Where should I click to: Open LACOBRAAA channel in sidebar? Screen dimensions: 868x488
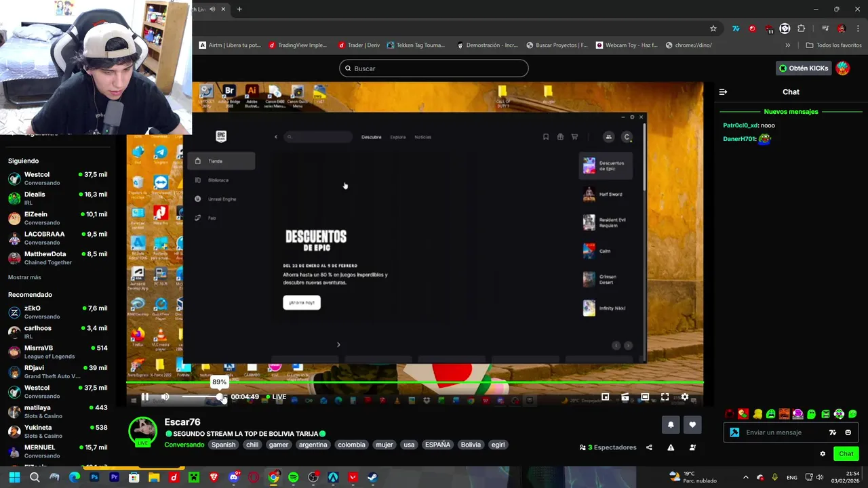(x=58, y=238)
